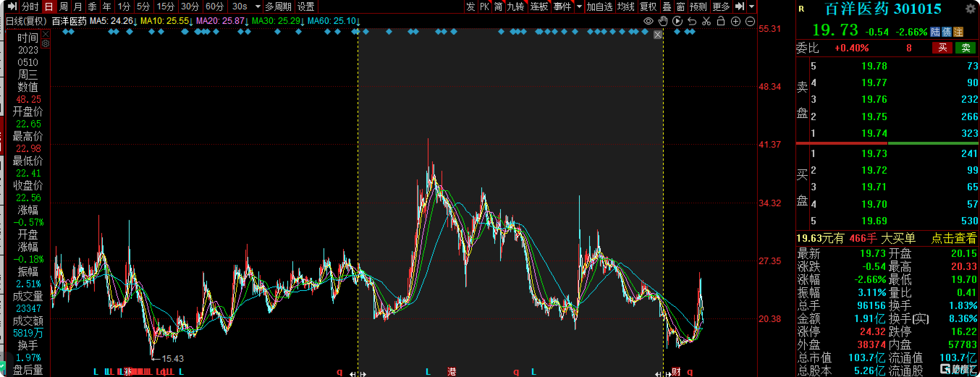Image resolution: width=980 pixels, height=377 pixels.
Task: Select the 5分 five-minute period
Action: (143, 6)
